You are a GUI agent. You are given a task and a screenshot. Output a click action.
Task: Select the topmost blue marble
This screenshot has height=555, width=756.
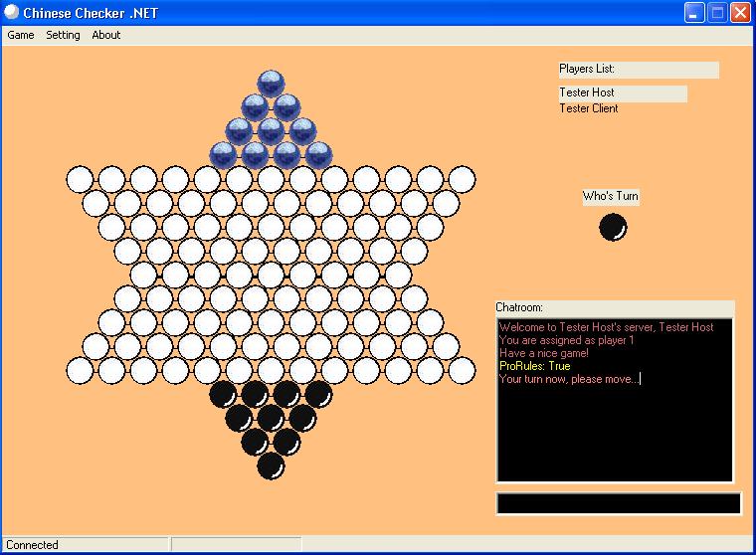tap(271, 84)
